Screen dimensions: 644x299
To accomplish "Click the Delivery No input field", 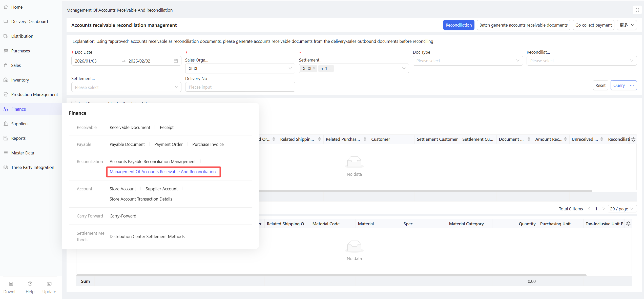I will coord(240,87).
